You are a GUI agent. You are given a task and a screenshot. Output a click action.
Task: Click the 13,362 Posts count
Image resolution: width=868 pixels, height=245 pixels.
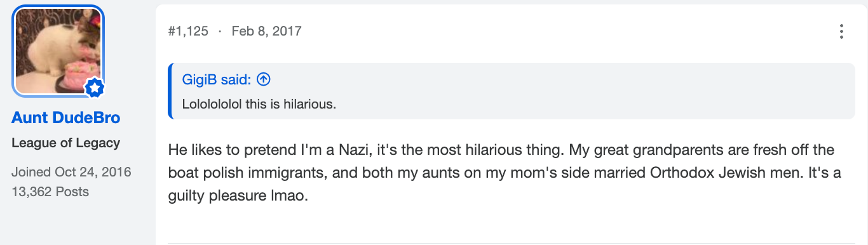[x=50, y=192]
